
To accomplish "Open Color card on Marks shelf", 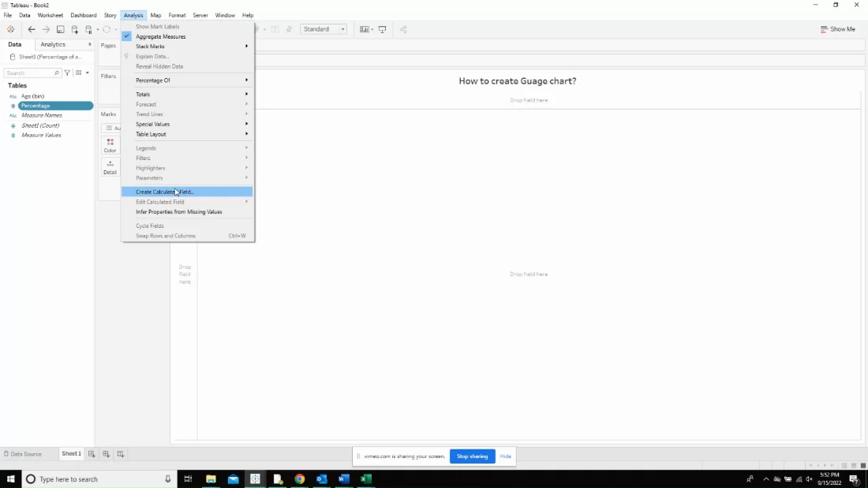I will click(110, 146).
